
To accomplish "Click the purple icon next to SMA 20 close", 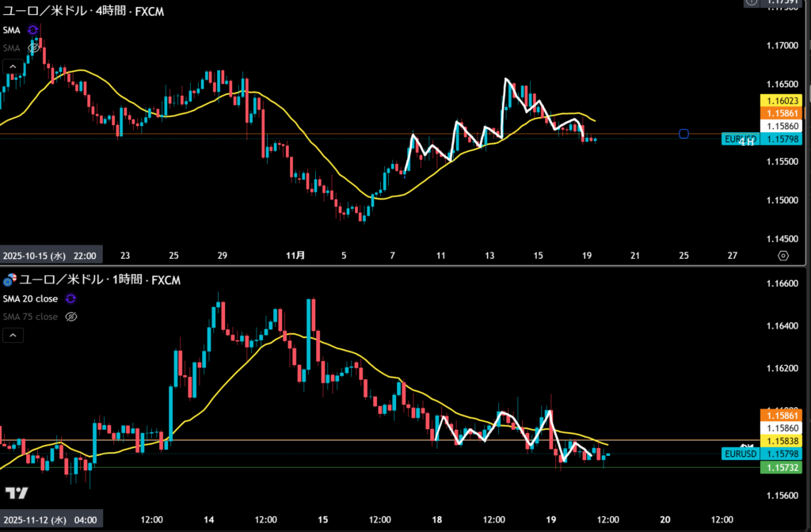I will [x=70, y=298].
